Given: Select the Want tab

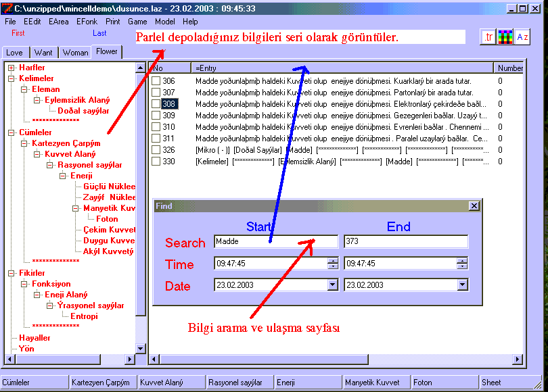Looking at the screenshot, I should click(x=43, y=53).
